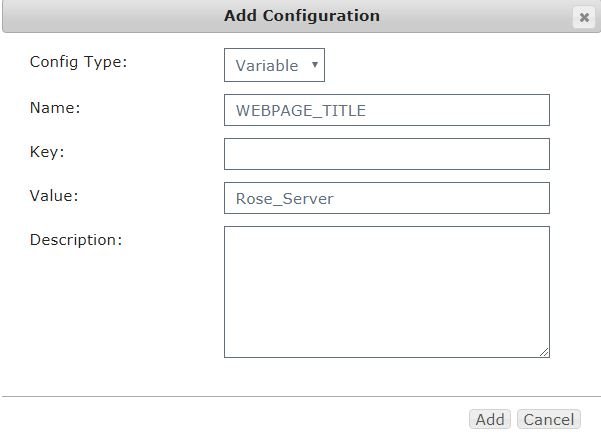The height and width of the screenshot is (441, 601).
Task: Click the Config Type label
Action: tap(79, 62)
